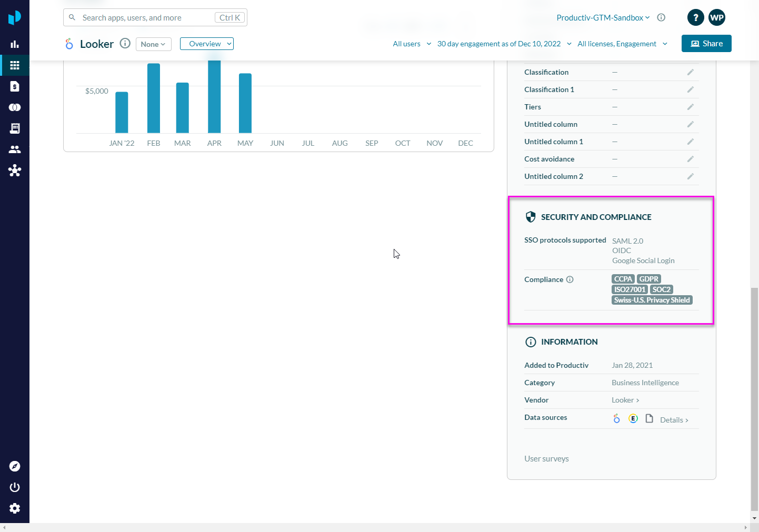Click the Looker app logo icon

point(69,44)
